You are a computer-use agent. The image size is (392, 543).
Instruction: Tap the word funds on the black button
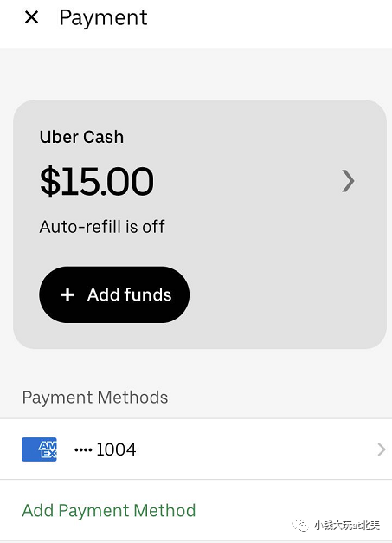tap(148, 294)
